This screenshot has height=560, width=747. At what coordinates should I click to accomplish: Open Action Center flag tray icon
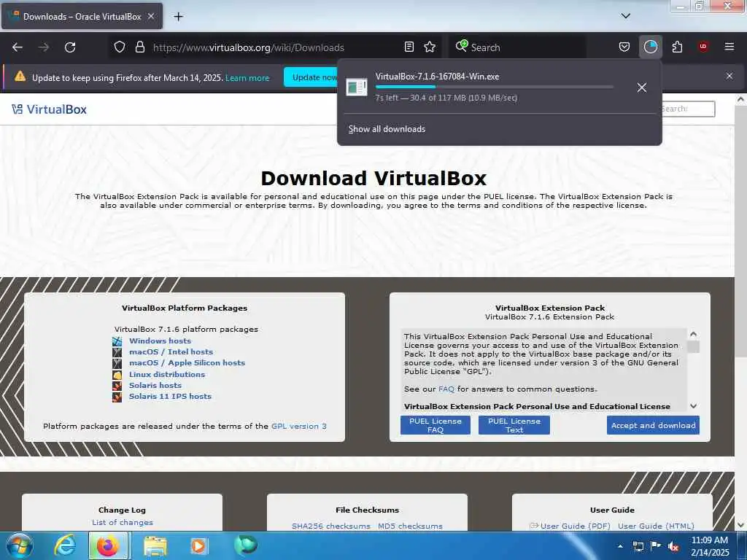[656, 546]
